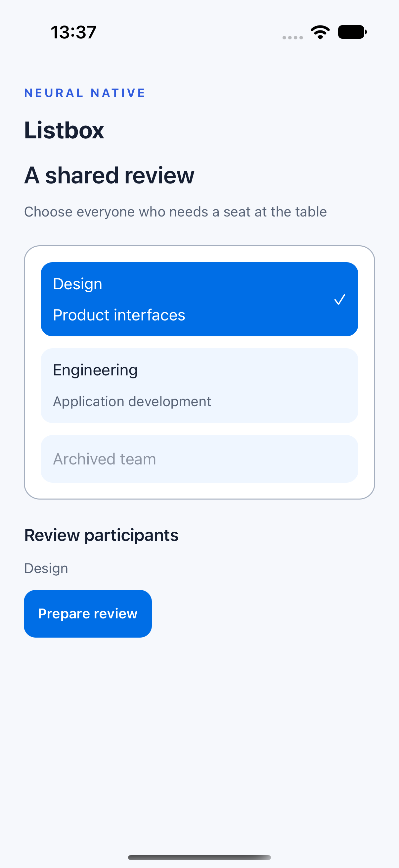Tap the battery status icon

(352, 32)
